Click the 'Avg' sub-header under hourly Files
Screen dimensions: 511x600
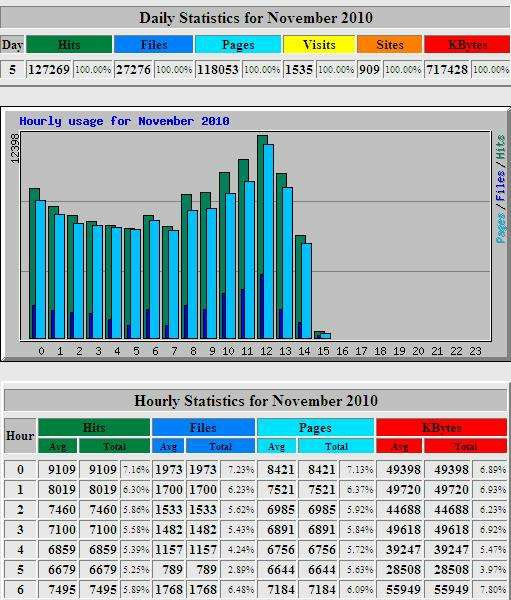click(168, 446)
